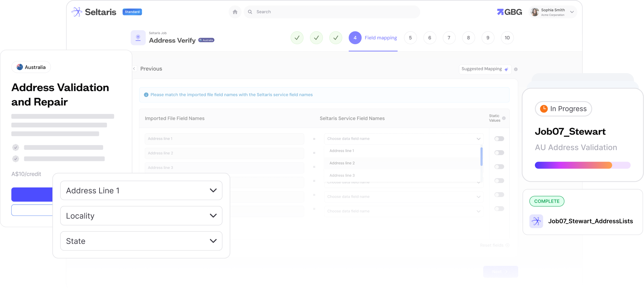Open the State dropdown
This screenshot has width=644, height=291.
tap(141, 241)
